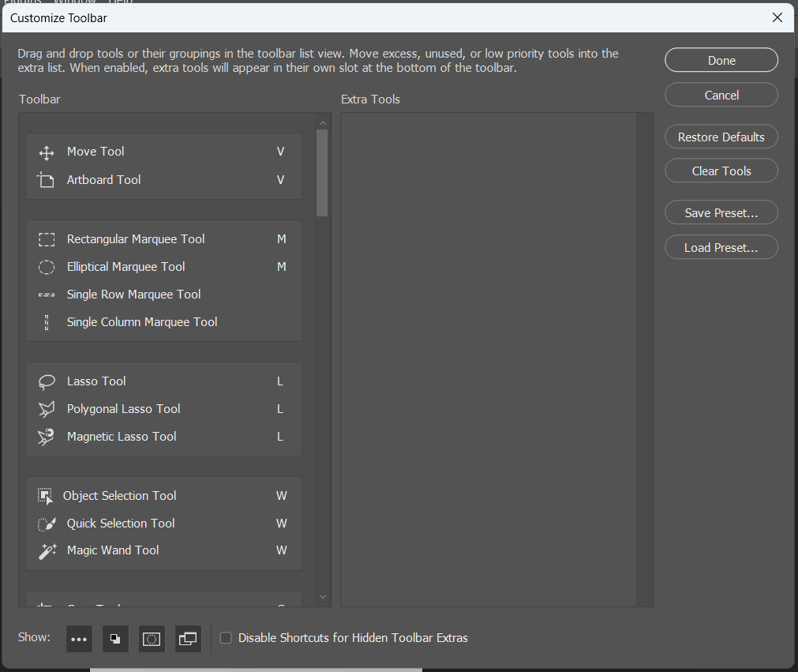Viewport: 798px width, 672px height.
Task: Select the Elliptical Marquee Tool icon
Action: point(47,267)
